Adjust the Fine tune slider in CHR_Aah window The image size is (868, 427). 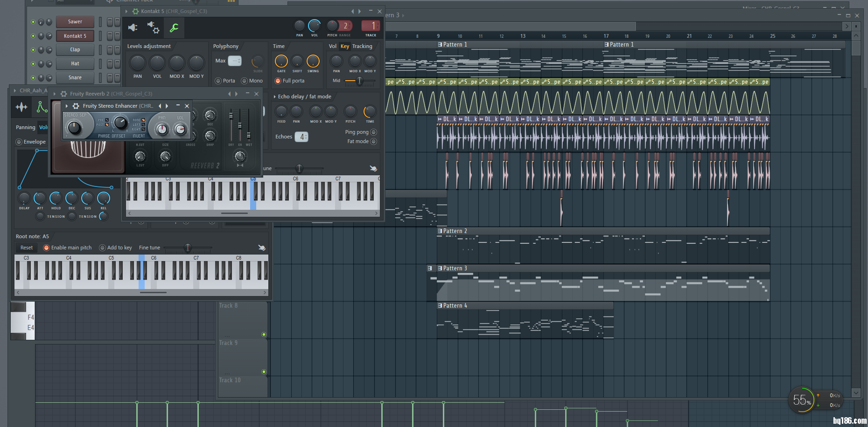click(x=188, y=248)
